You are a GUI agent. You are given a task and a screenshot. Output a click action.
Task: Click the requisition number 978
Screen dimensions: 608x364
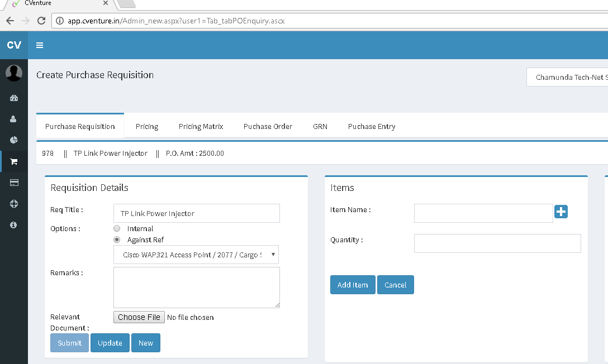coord(47,154)
